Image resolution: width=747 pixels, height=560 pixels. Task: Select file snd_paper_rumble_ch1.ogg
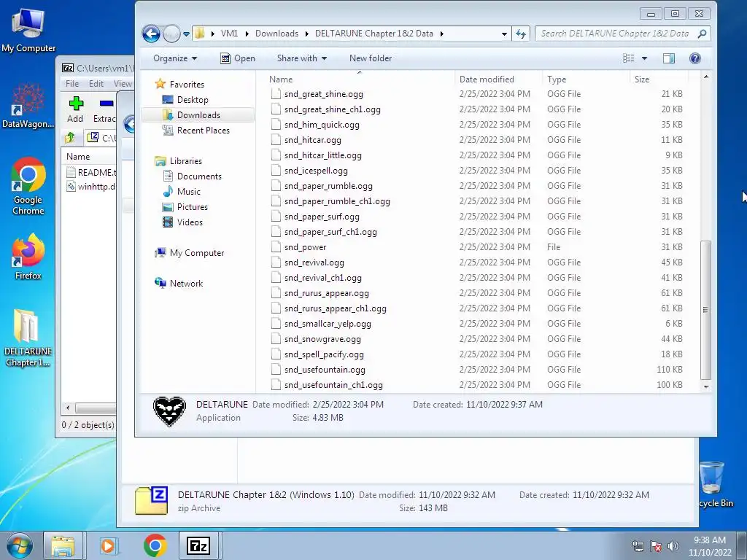point(337,201)
